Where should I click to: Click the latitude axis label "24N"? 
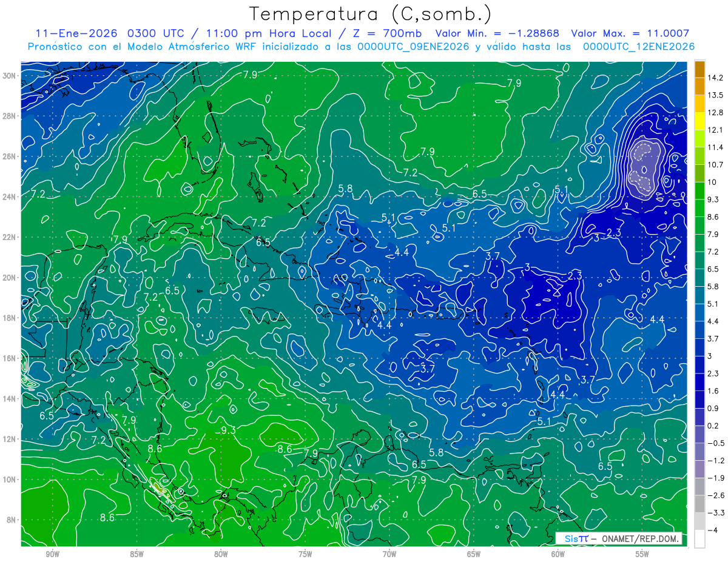coord(9,196)
